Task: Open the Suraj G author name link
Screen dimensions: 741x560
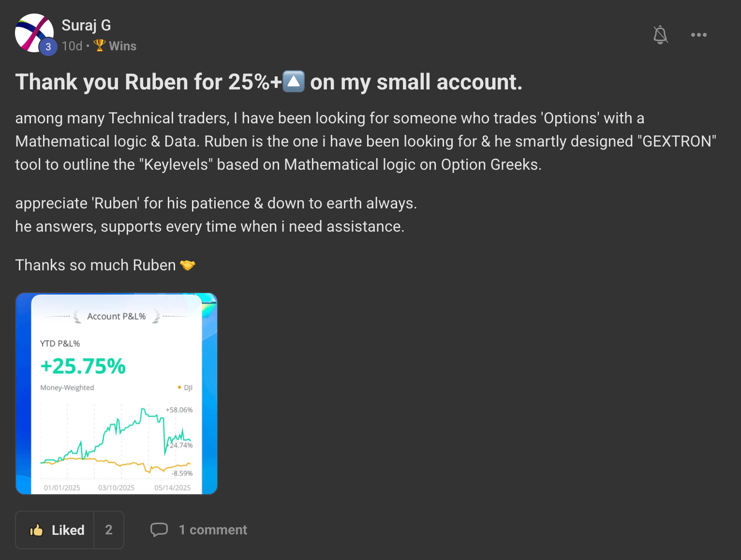Action: (86, 25)
